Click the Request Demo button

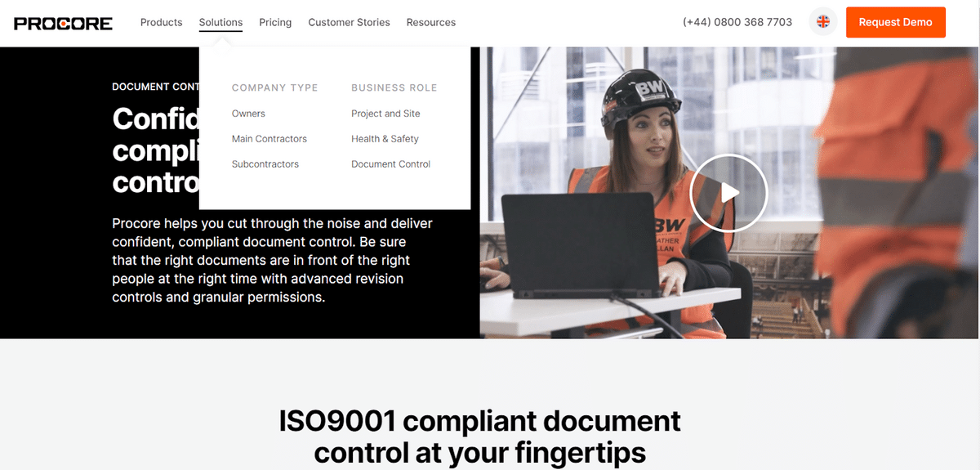(x=895, y=22)
